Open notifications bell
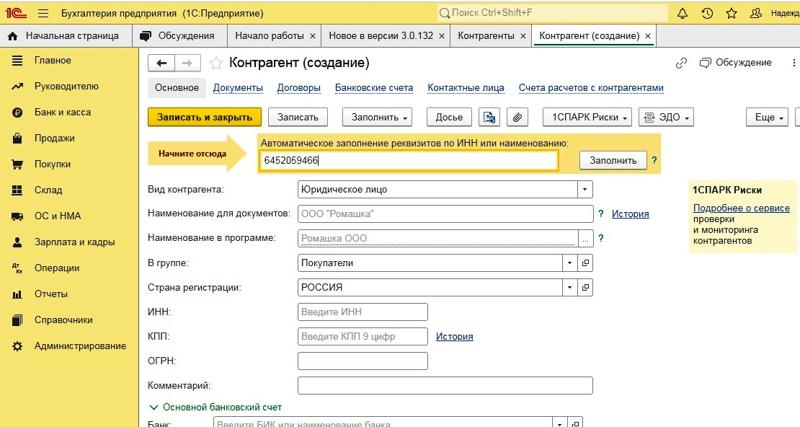The width and height of the screenshot is (800, 427). (682, 13)
